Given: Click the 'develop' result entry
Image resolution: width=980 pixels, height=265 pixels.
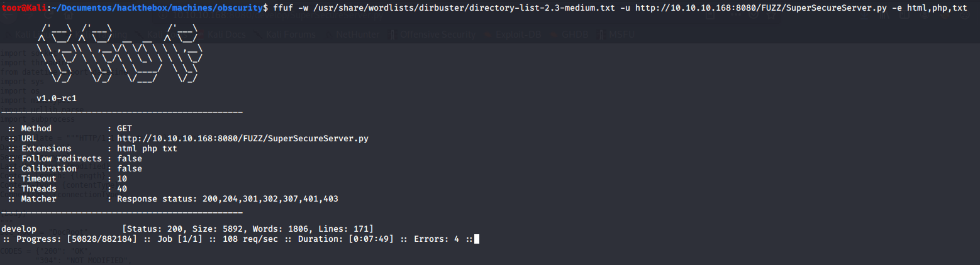Looking at the screenshot, I should click(x=19, y=229).
